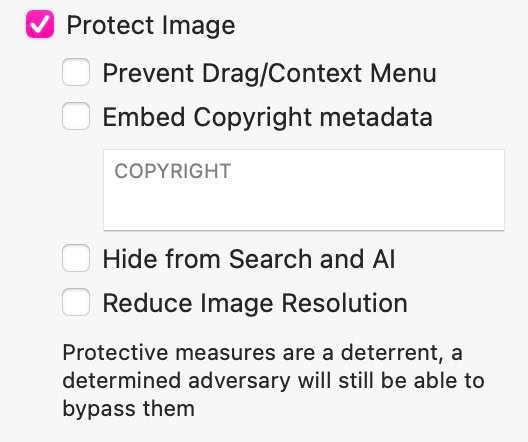This screenshot has height=442, width=528.
Task: Click the "Prevent Drag/Context Menu" label text
Action: pyautogui.click(x=269, y=73)
